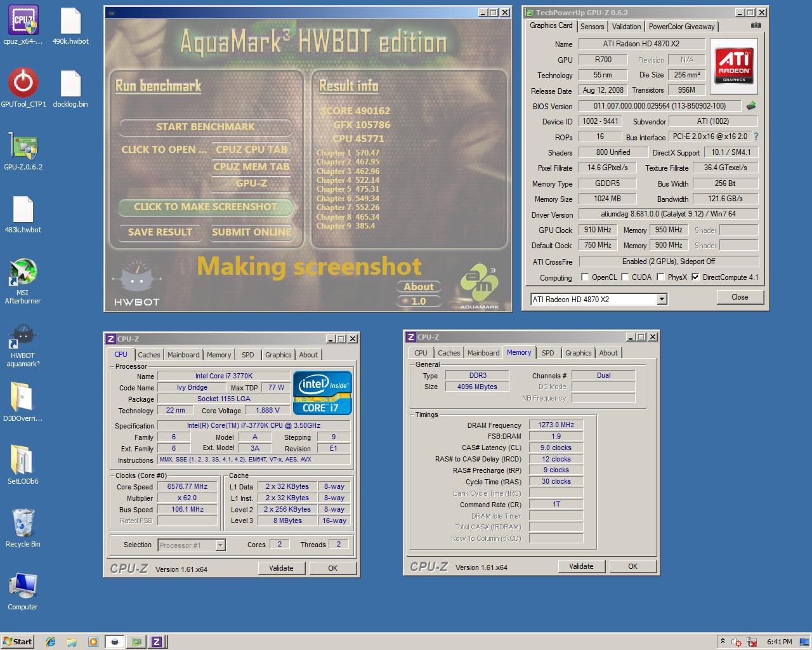Enable the OpenCL checkbox in GPU-Z

(x=585, y=277)
